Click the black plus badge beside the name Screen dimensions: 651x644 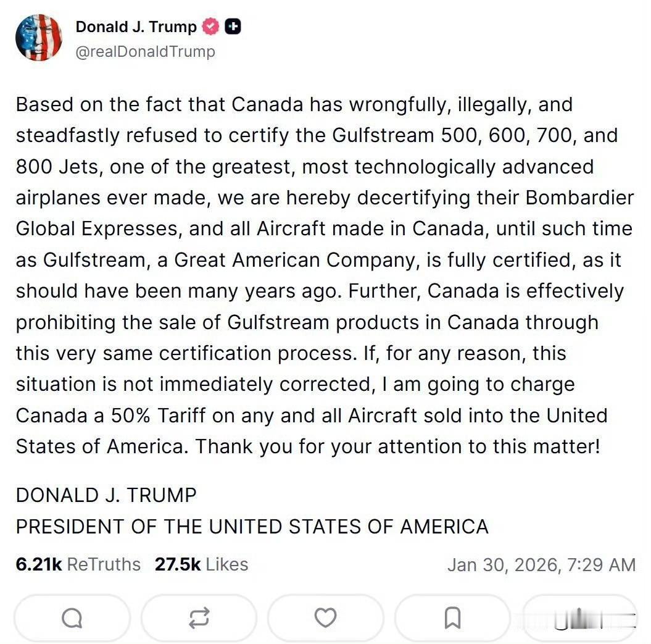click(233, 27)
